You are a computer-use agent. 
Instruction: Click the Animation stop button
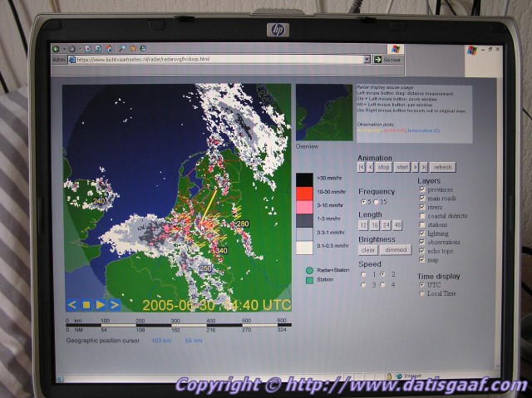383,167
